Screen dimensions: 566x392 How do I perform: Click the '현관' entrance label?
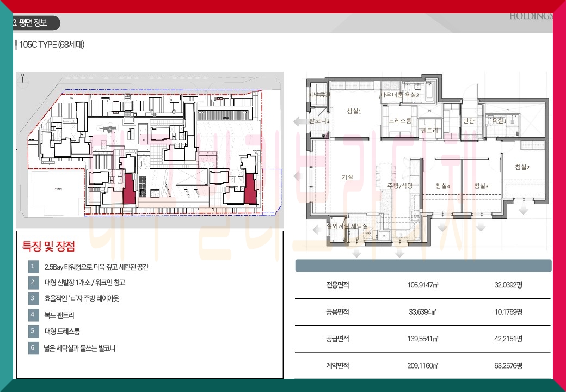pyautogui.click(x=469, y=120)
